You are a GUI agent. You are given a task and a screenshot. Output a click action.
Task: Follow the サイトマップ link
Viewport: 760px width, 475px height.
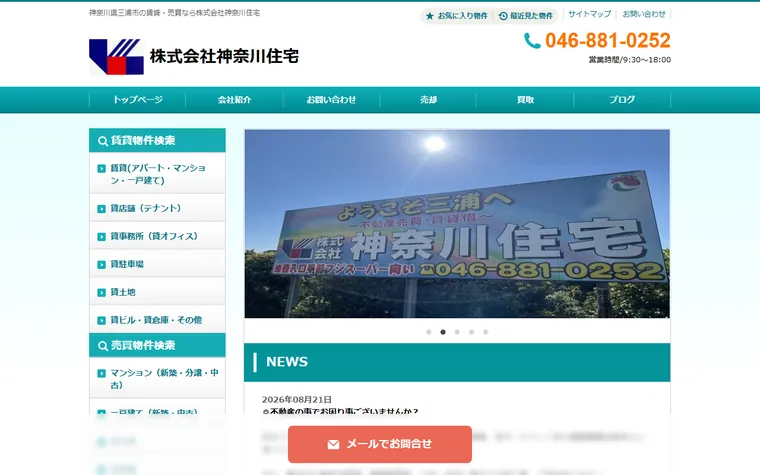[589, 14]
